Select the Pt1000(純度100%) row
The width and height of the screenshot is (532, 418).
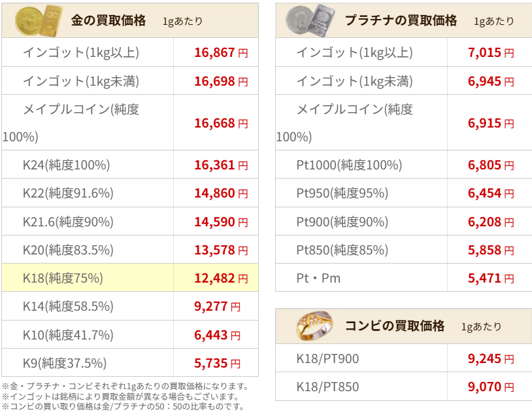(404, 165)
